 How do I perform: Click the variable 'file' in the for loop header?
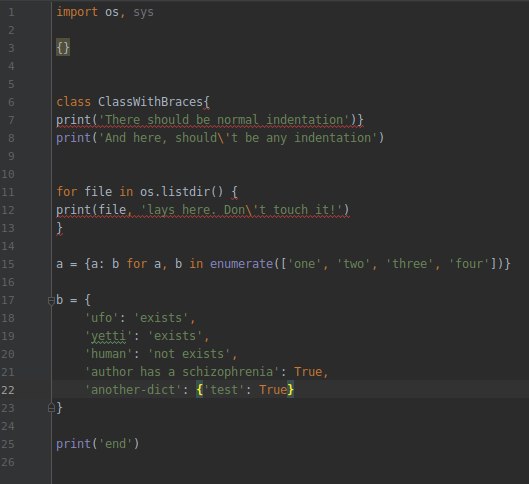[x=98, y=192]
